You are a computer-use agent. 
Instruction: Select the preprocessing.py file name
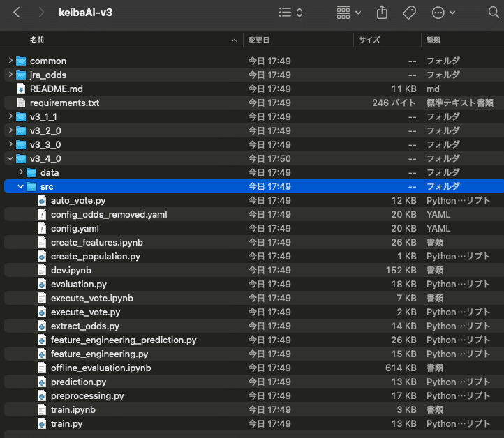[87, 396]
